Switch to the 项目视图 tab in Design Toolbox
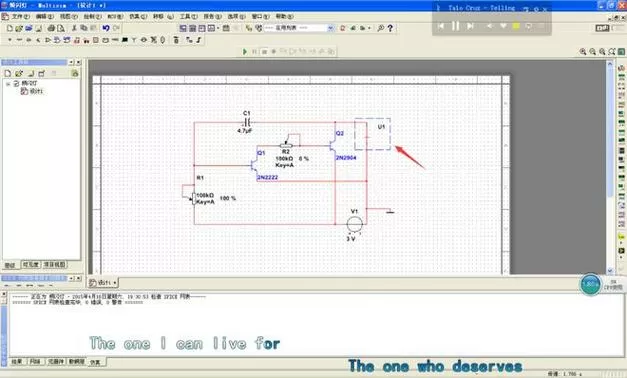This screenshot has height=378, width=627. tap(54, 265)
